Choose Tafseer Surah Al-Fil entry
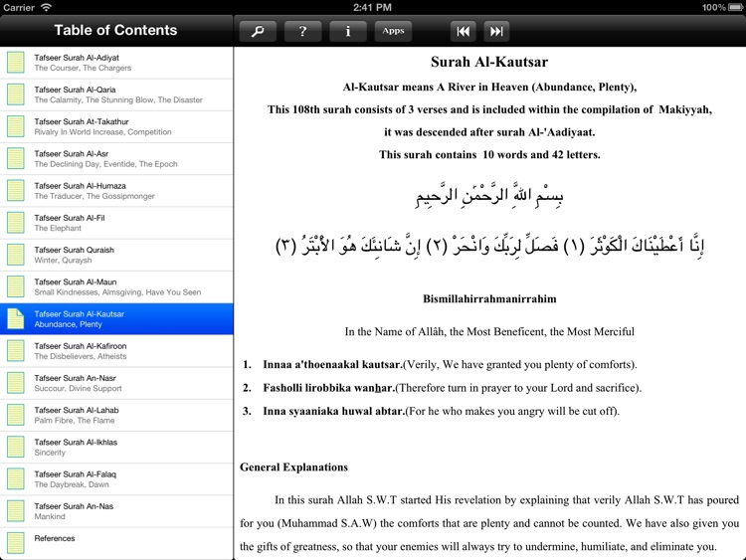The image size is (746, 560). pos(116,223)
